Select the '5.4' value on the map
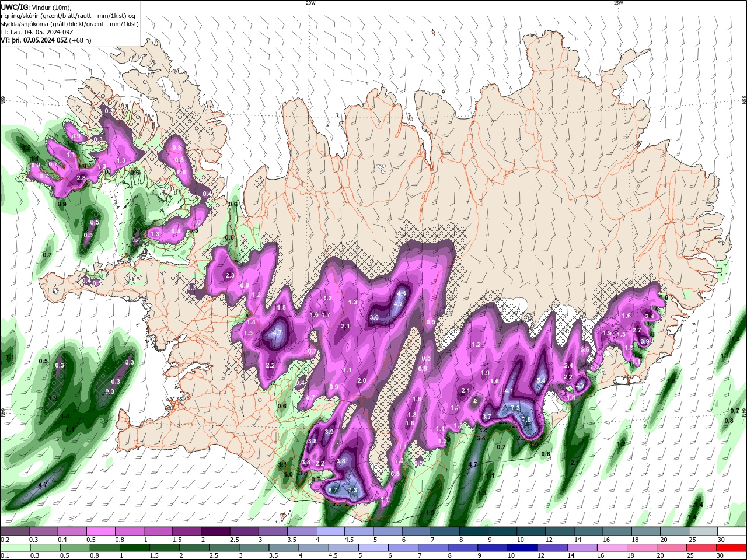Viewport: 747px width, 560px height. pos(541,380)
